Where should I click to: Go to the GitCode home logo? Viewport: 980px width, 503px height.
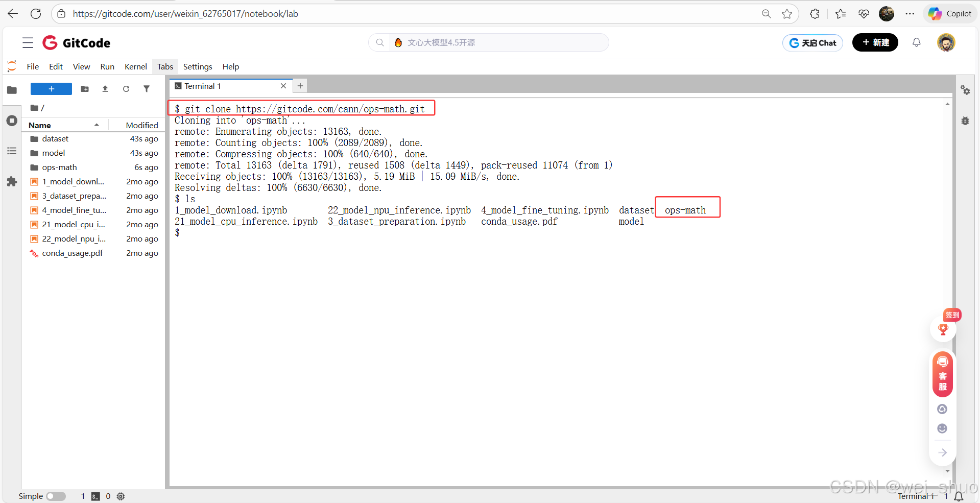coord(77,42)
